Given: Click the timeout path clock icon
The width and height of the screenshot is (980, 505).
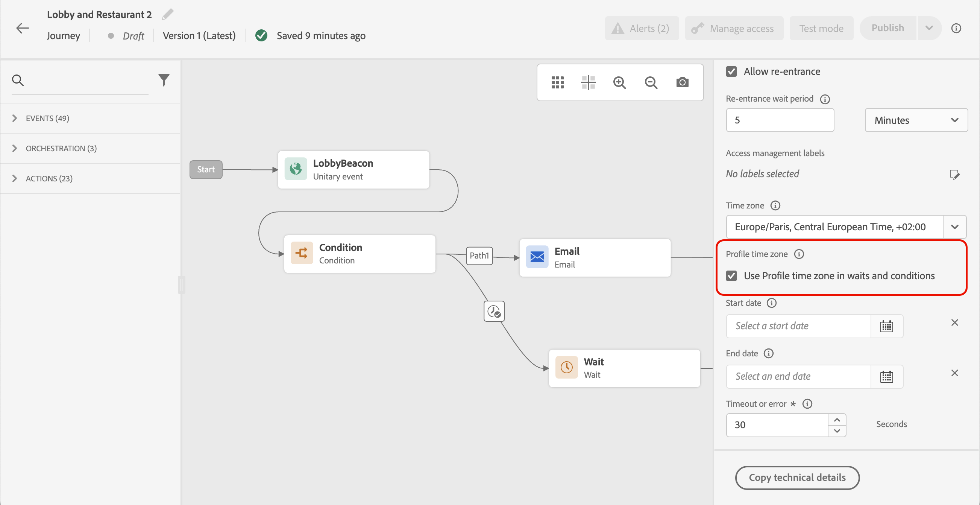Looking at the screenshot, I should 494,311.
